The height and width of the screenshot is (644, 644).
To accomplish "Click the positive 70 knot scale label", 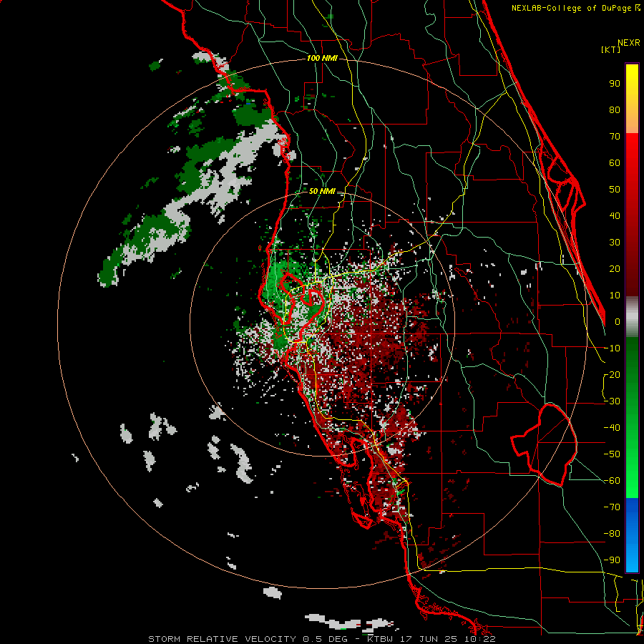I will pyautogui.click(x=615, y=137).
